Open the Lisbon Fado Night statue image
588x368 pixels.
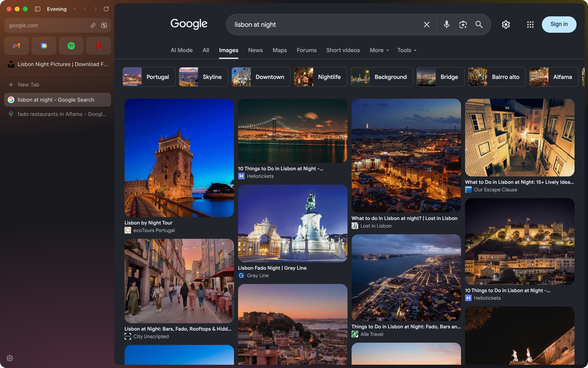[293, 223]
